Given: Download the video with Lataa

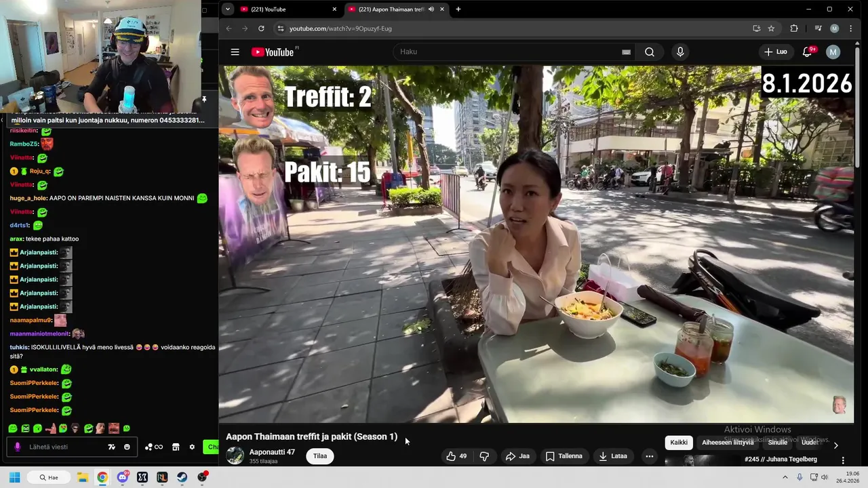Looking at the screenshot, I should 613,456.
